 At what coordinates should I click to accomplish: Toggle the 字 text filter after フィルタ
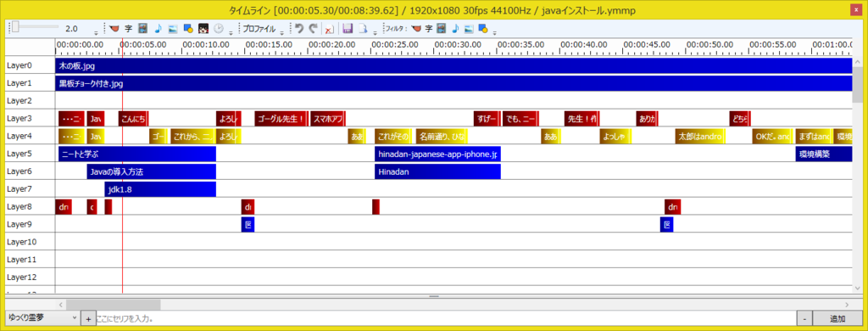(x=428, y=28)
